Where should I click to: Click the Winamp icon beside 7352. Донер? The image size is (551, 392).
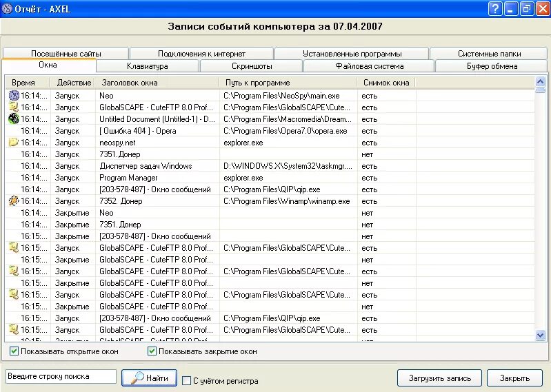[x=14, y=200]
